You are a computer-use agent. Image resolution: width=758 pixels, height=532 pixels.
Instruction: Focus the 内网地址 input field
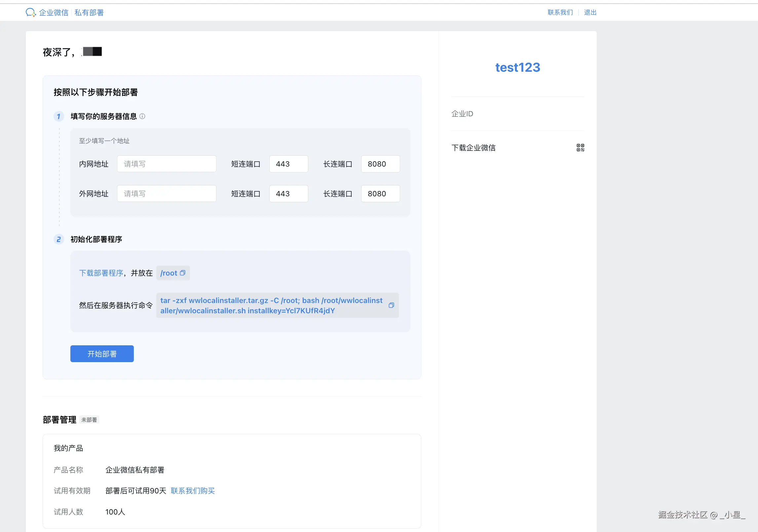click(167, 164)
